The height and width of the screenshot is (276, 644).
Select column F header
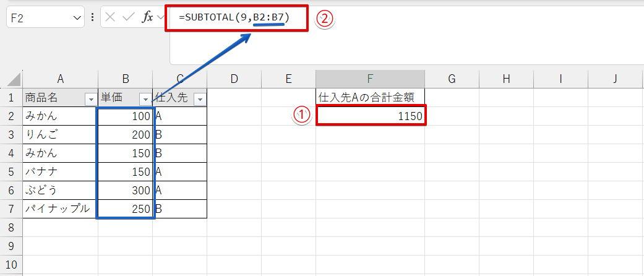point(370,79)
